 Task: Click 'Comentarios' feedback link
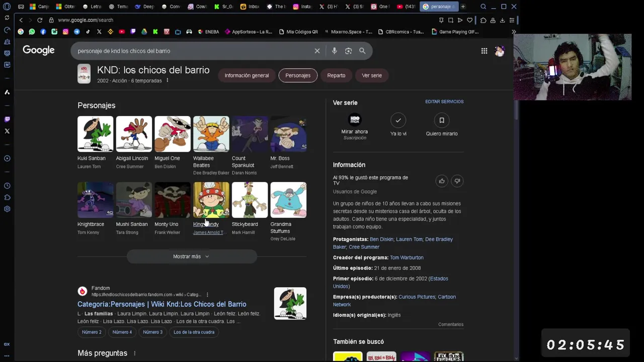[x=451, y=324]
